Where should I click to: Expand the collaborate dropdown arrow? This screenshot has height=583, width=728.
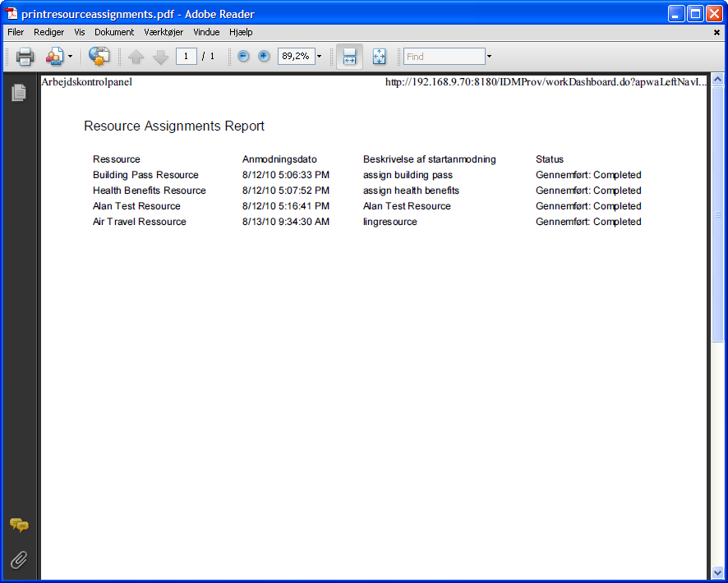[x=70, y=57]
